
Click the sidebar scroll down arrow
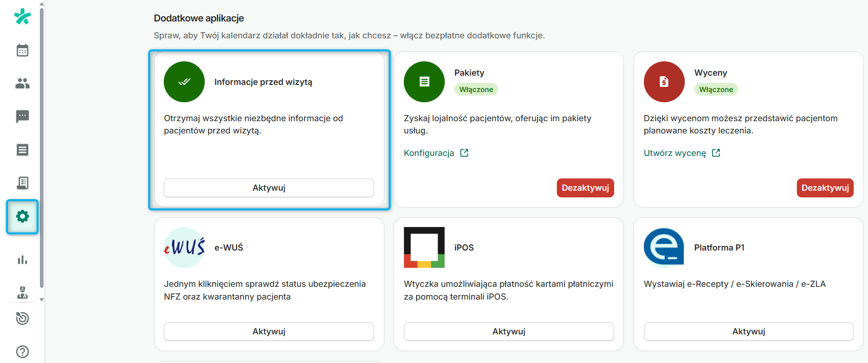tap(41, 300)
